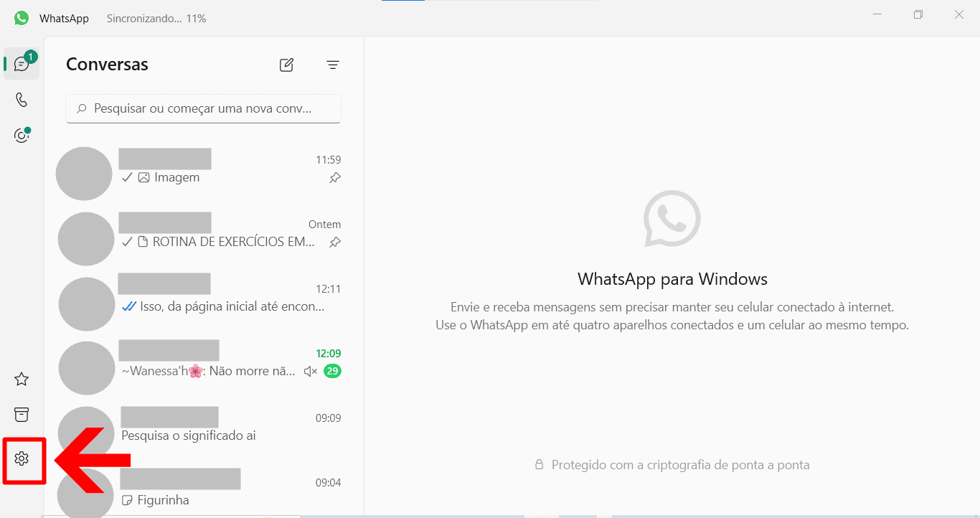Click avatar of the 11:59 chat
Image resolution: width=980 pixels, height=518 pixels.
[84, 174]
